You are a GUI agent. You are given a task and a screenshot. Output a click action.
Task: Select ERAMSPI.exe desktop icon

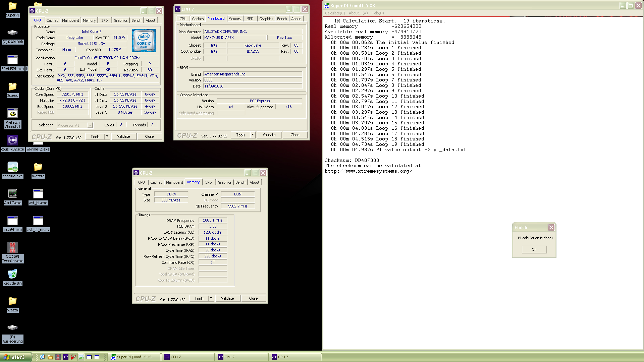pyautogui.click(x=12, y=63)
